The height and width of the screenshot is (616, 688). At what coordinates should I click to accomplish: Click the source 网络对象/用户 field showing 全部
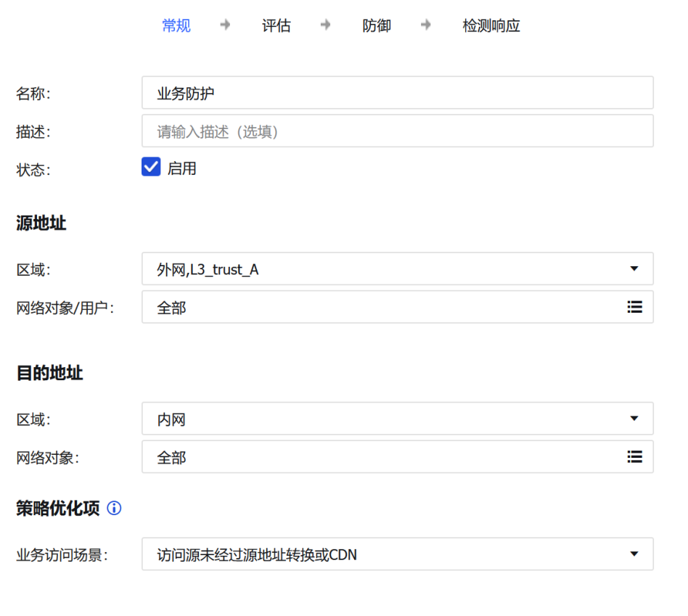point(377,308)
